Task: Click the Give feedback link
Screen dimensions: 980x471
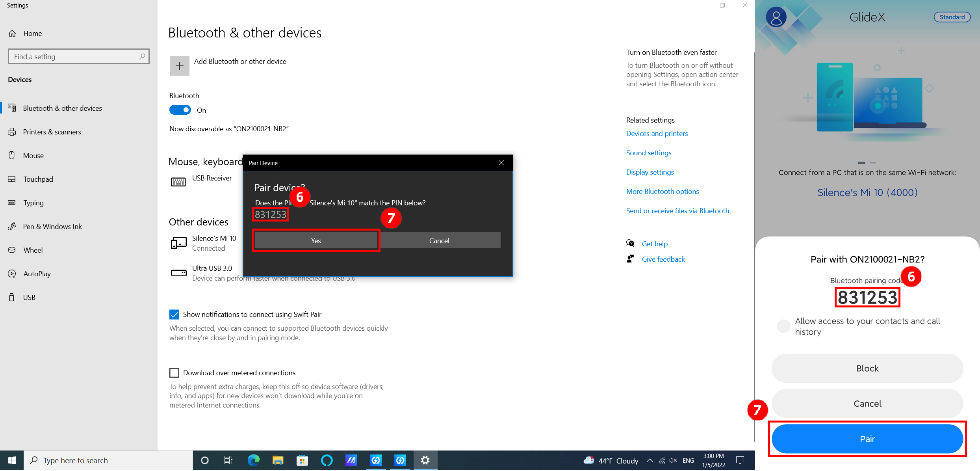Action: [x=663, y=259]
